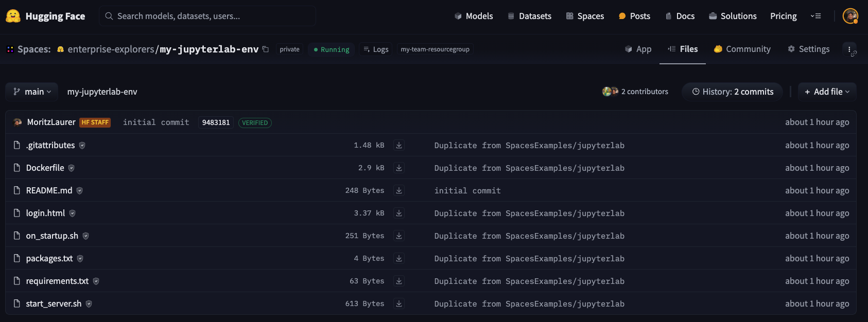Open the on_startup.sh file
Screen dimensions: 868x322
[x=52, y=236]
